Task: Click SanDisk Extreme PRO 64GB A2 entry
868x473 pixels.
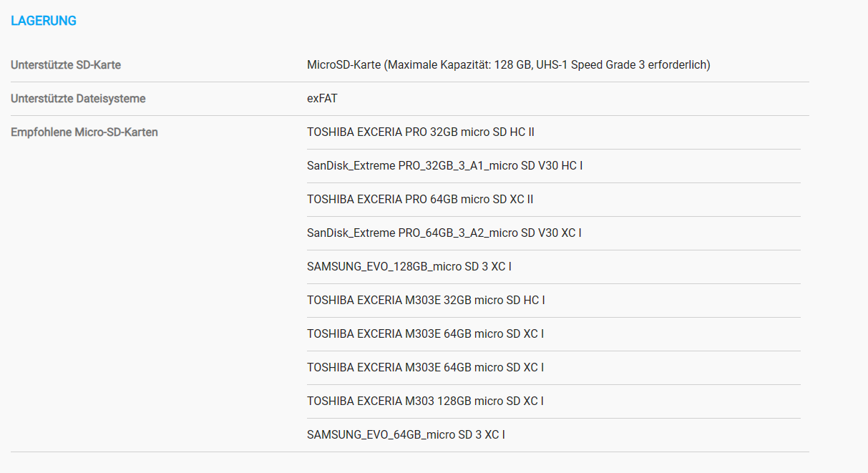Action: pos(444,233)
